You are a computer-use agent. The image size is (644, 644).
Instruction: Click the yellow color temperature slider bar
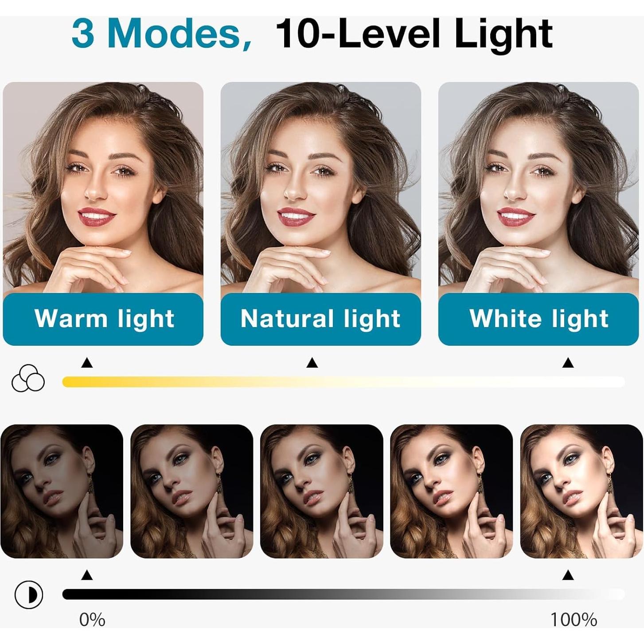[x=343, y=382]
